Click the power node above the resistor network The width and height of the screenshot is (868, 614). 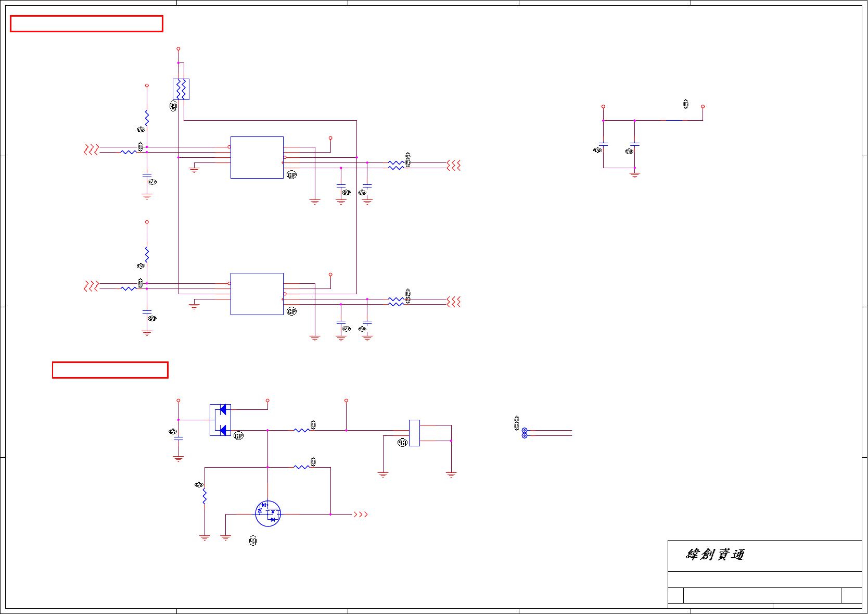coord(178,48)
